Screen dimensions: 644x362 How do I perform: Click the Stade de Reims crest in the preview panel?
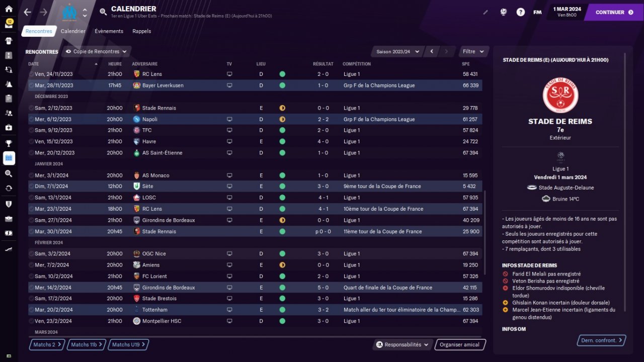point(560,95)
